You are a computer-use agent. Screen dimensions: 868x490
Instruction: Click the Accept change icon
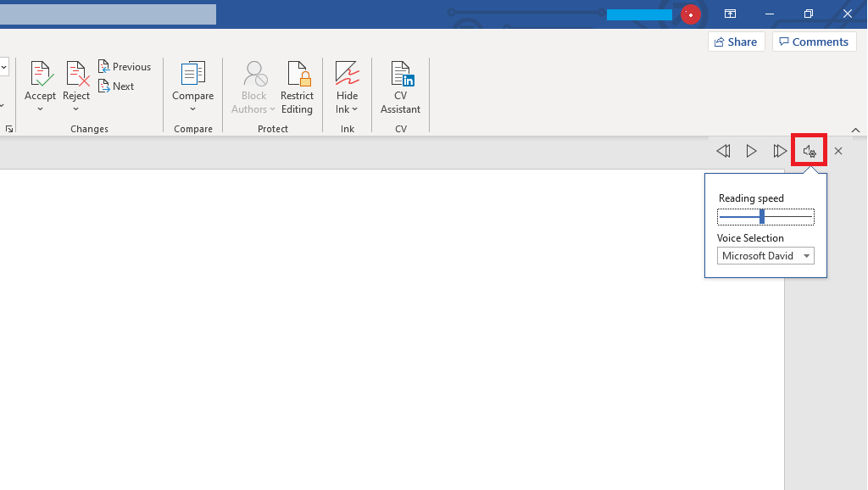click(40, 74)
